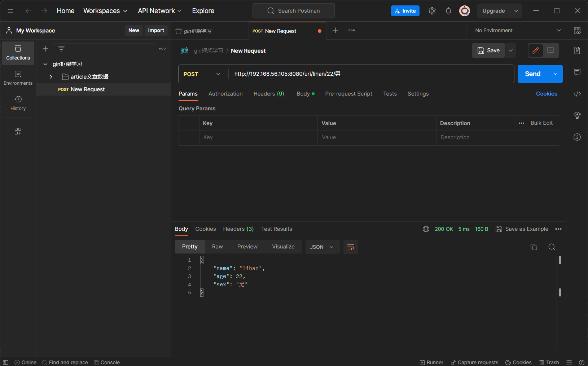Open help question mark icon in status bar
Image resolution: width=588 pixels, height=366 pixels.
click(582, 362)
